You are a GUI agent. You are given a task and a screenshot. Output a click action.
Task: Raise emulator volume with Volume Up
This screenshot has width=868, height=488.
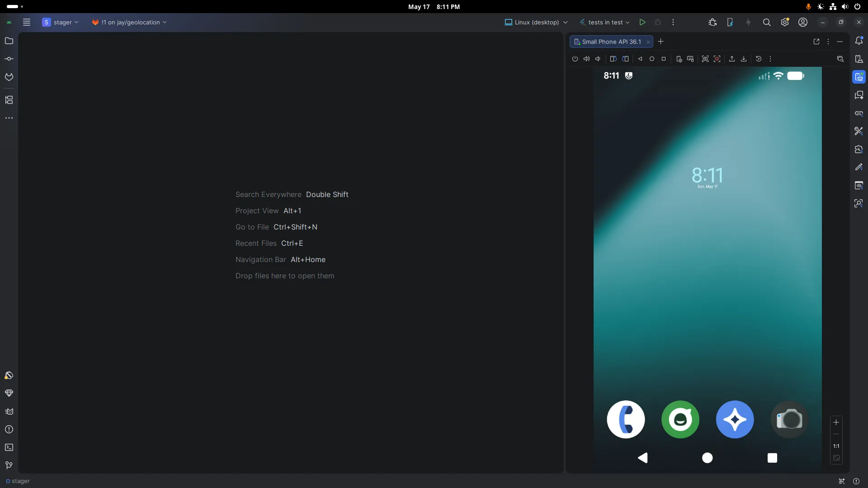click(586, 59)
